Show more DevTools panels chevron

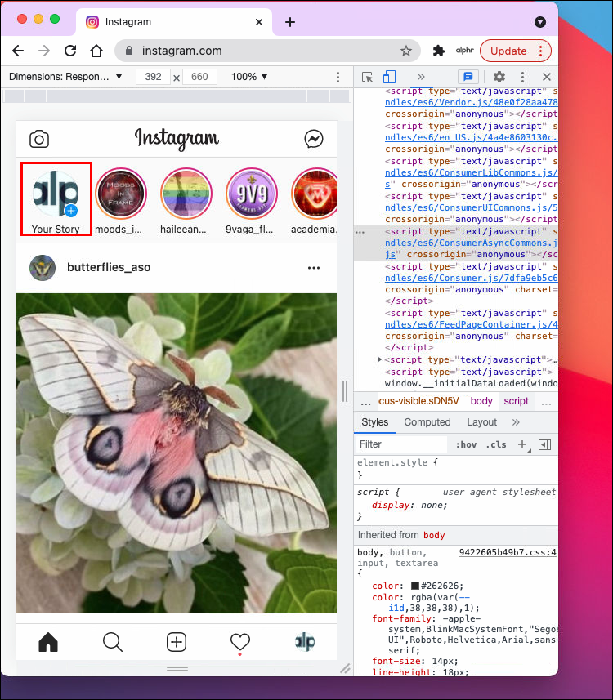coord(421,77)
